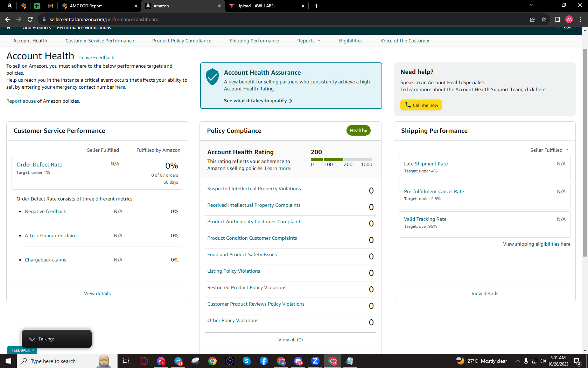Open the Windows notification center
Screen dimensions: 588x368
(577, 361)
